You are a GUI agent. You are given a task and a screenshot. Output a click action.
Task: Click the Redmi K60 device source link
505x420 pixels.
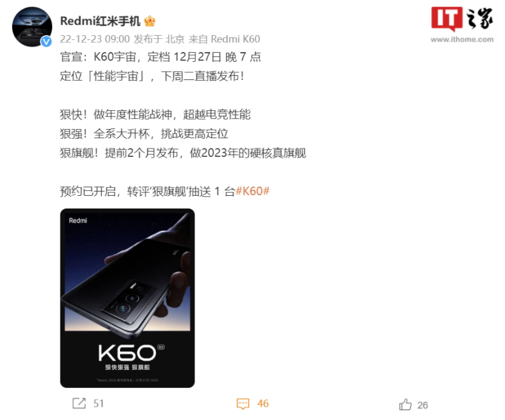pyautogui.click(x=235, y=39)
